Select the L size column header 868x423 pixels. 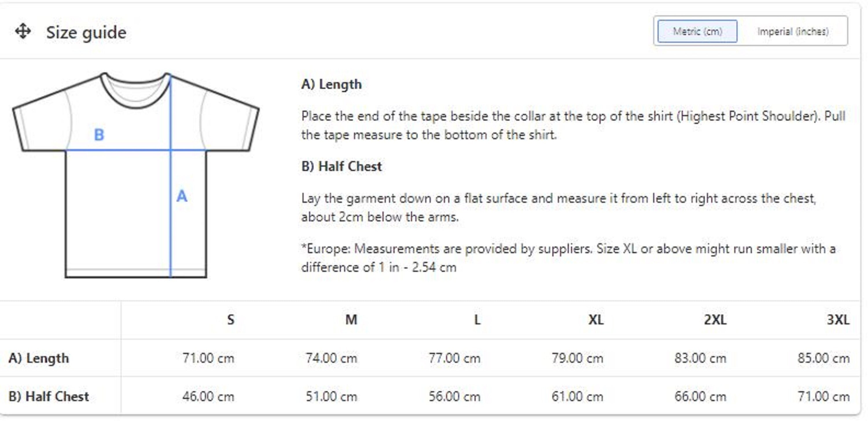point(477,319)
